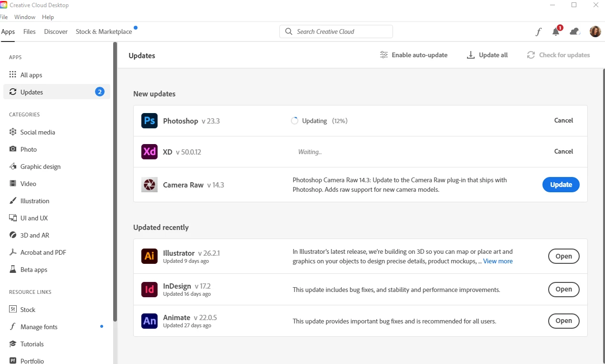This screenshot has width=605, height=364.
Task: Open Animate with the Open button
Action: [563, 321]
